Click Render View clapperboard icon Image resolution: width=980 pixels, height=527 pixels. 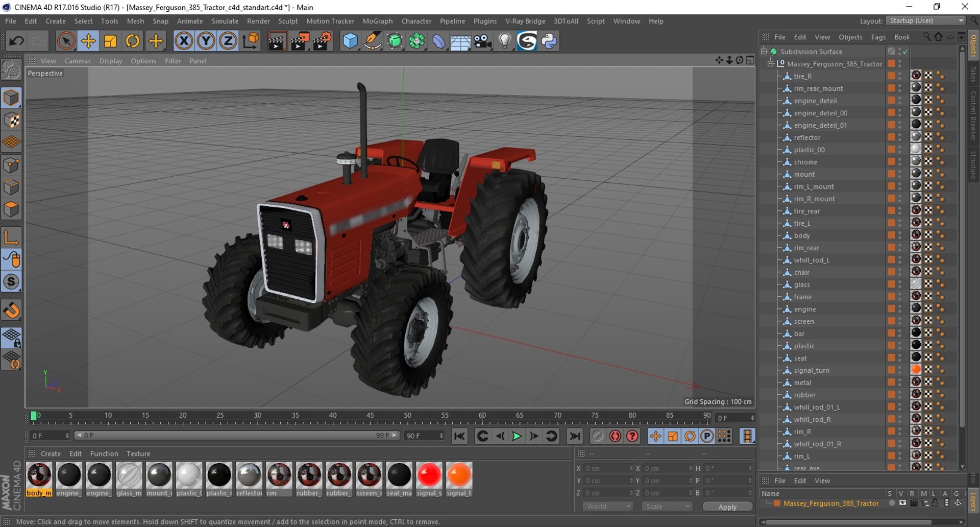277,41
